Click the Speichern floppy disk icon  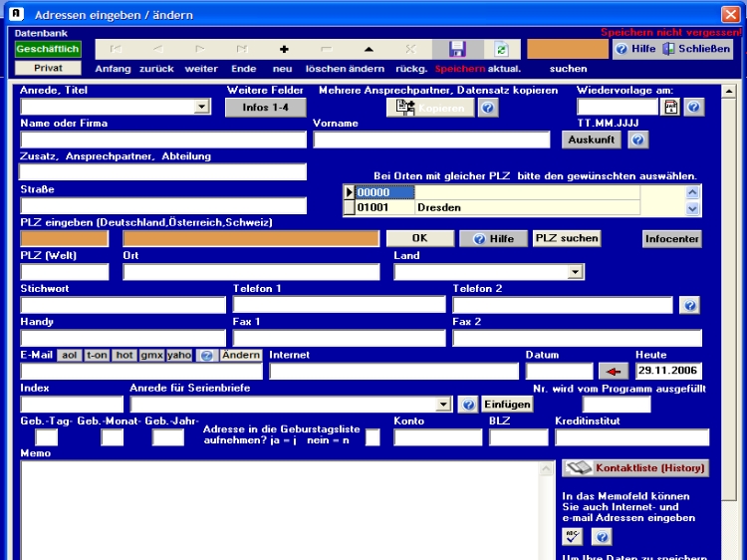coord(457,49)
